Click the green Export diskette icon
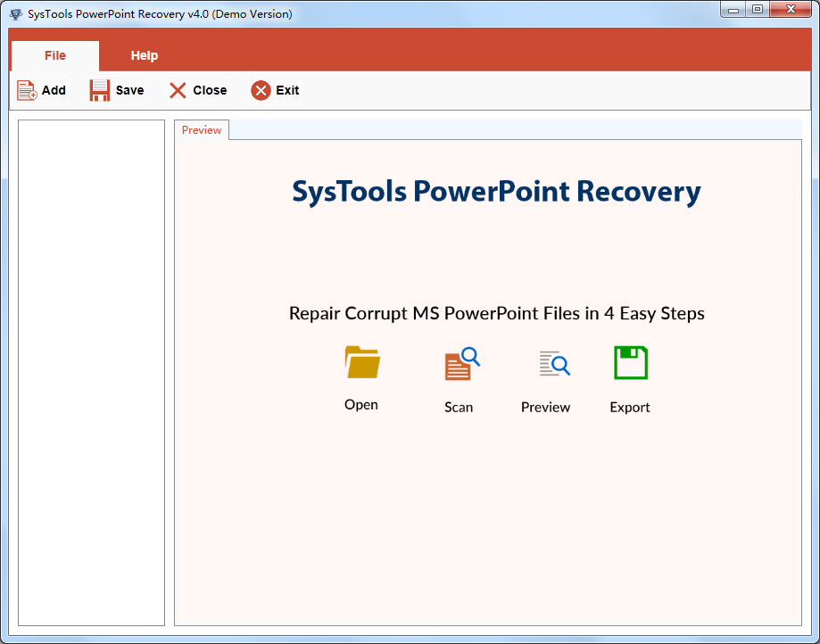Screen dimensions: 820x644 click(x=630, y=362)
